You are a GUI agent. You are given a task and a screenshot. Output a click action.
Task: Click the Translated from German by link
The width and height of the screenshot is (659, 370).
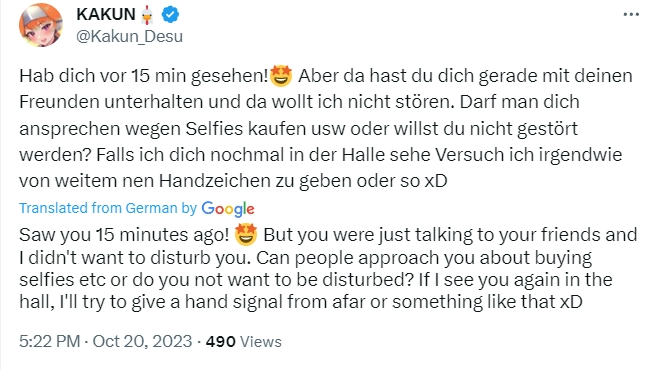pos(108,208)
